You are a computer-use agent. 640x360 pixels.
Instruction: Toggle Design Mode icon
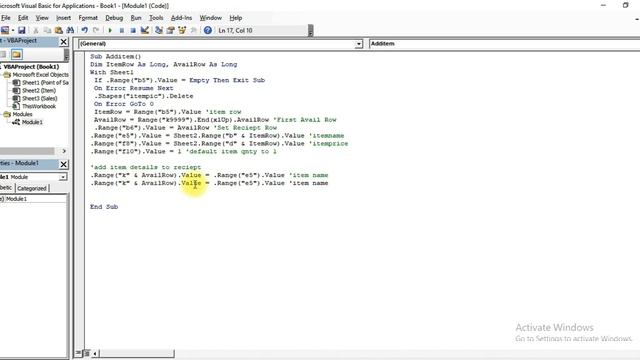tap(144, 30)
